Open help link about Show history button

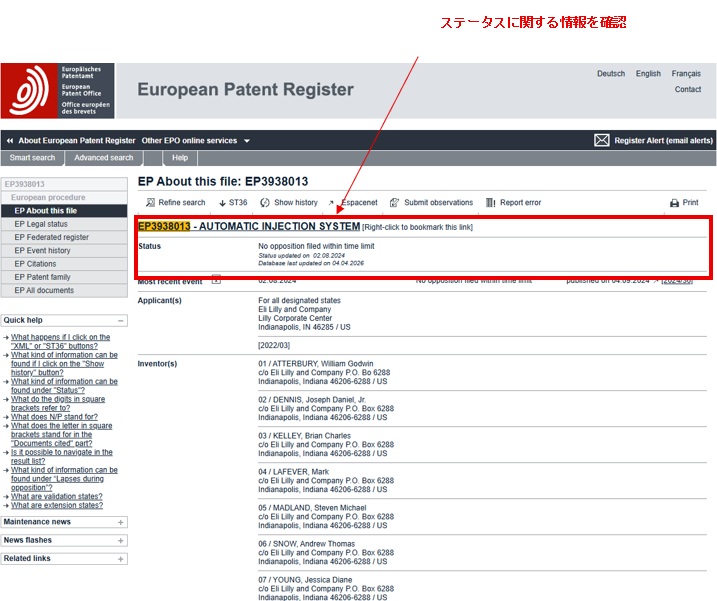click(64, 364)
